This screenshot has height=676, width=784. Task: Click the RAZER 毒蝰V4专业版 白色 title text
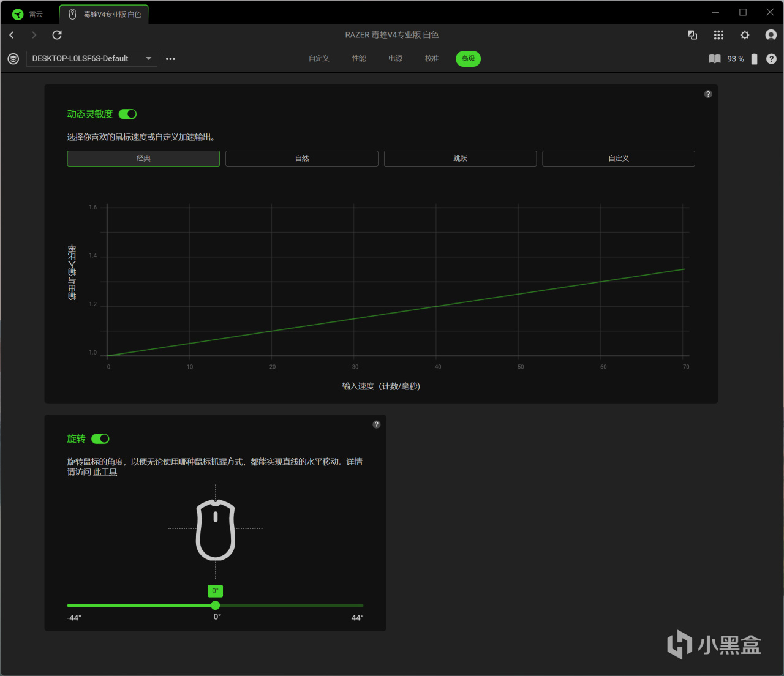[x=392, y=35]
